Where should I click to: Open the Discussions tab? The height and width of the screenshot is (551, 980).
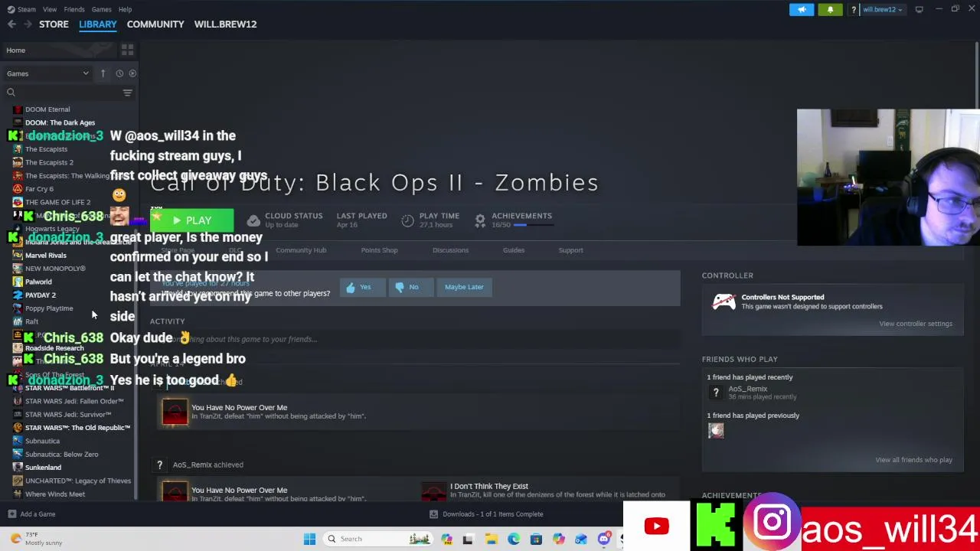[450, 250]
